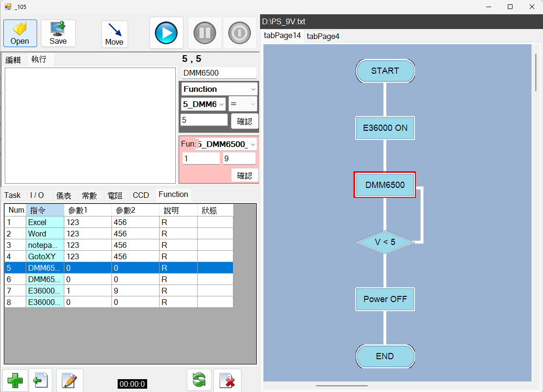Select the Function tab
Screen dimensions: 543x392
click(173, 195)
